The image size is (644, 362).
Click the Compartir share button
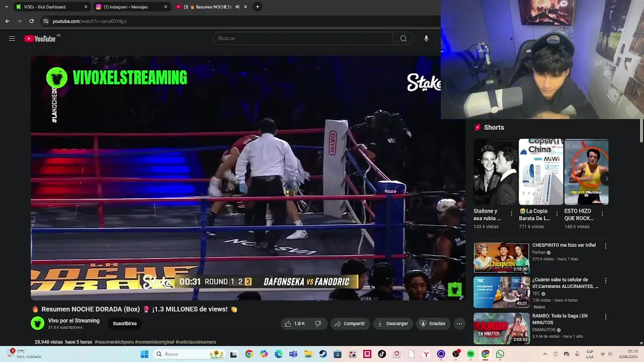[x=350, y=324]
